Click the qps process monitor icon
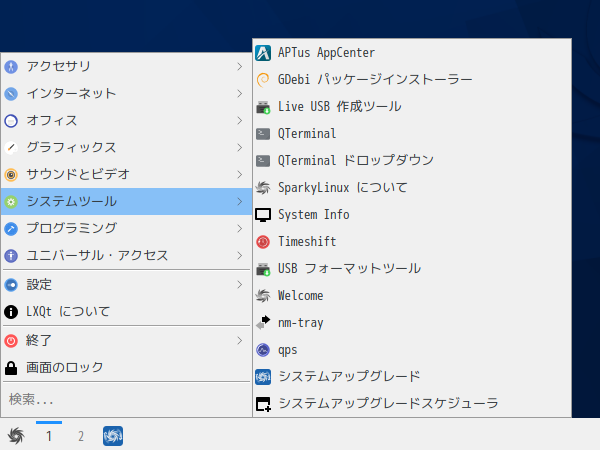 pyautogui.click(x=263, y=350)
